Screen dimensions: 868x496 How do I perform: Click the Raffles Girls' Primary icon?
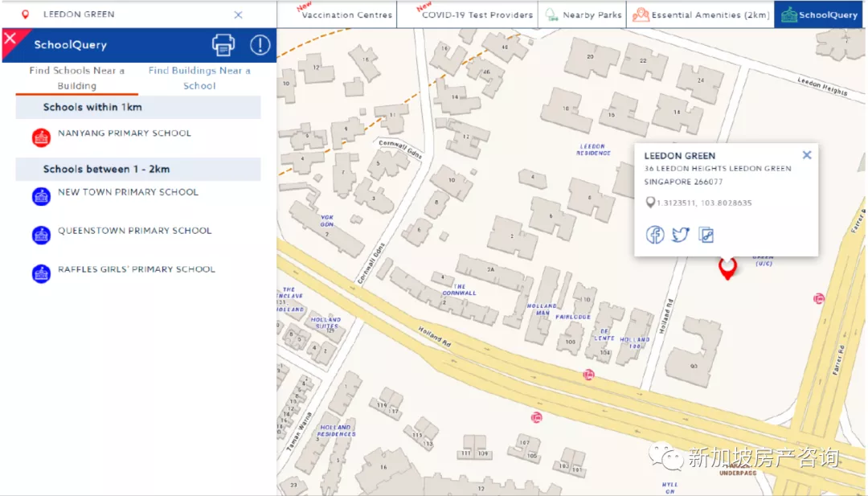[41, 273]
